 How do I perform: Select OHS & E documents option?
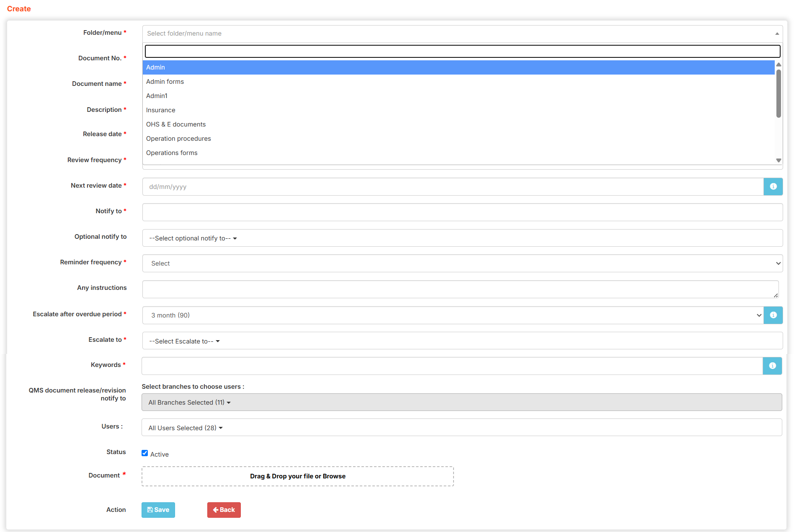[x=459, y=124]
